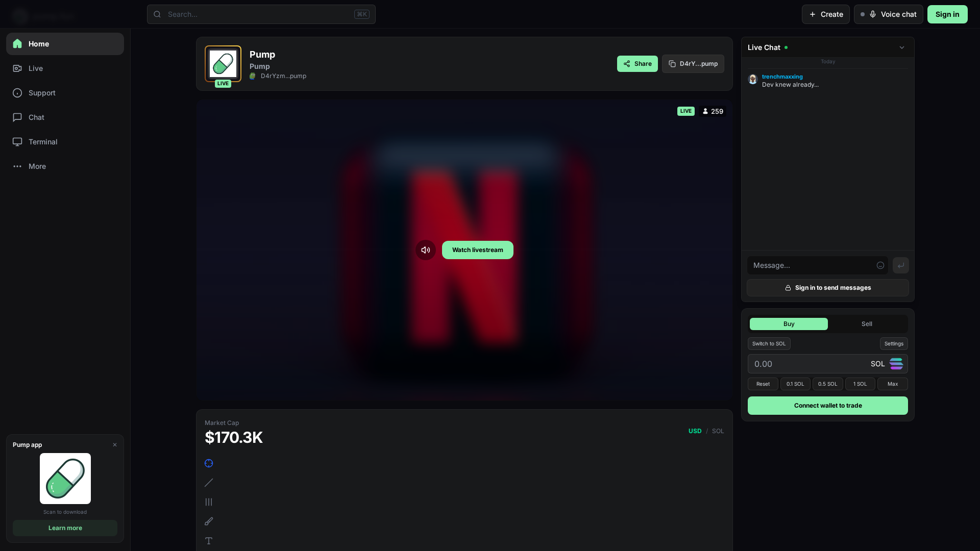Choose 1 SOL preset
This screenshot has height=551, width=980.
click(x=860, y=384)
